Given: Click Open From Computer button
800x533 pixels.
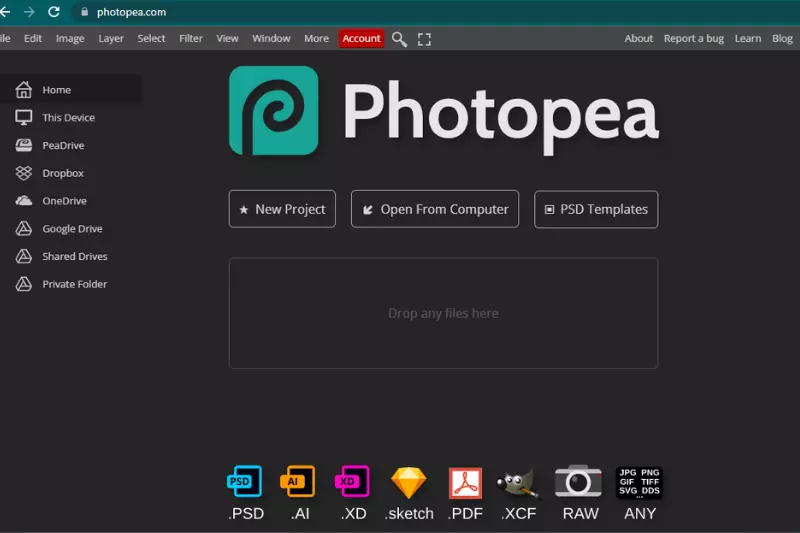Looking at the screenshot, I should click(435, 209).
